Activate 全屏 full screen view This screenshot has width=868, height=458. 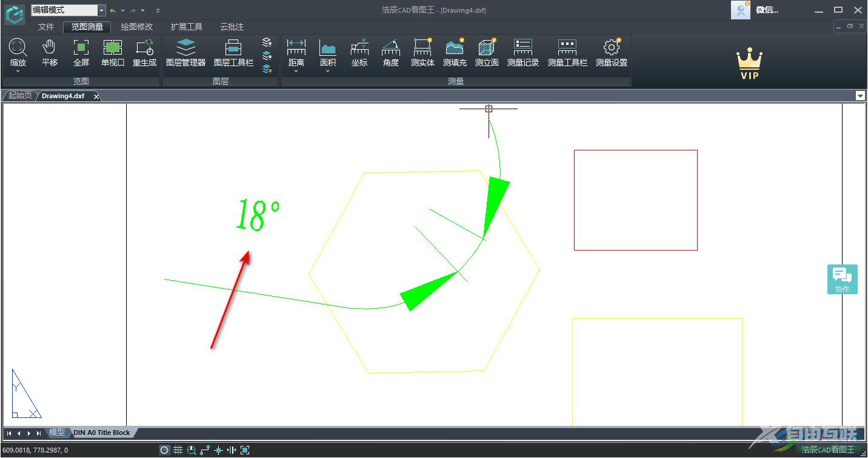[x=81, y=52]
